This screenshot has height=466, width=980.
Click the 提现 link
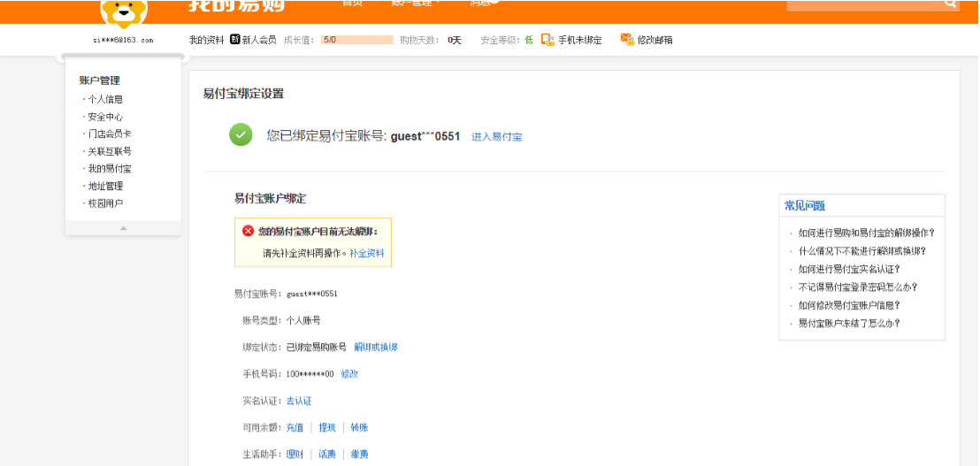[327, 428]
